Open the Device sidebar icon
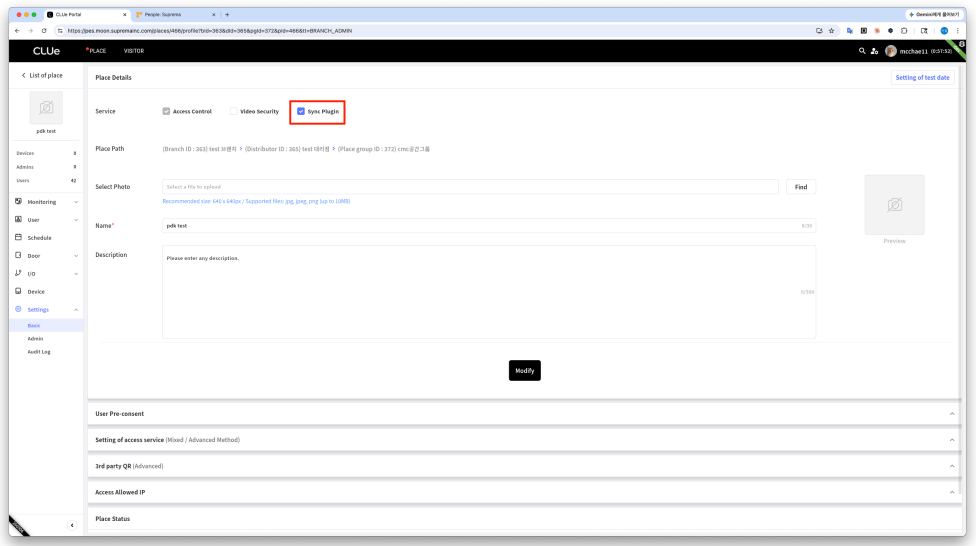976x546 pixels. click(x=18, y=291)
